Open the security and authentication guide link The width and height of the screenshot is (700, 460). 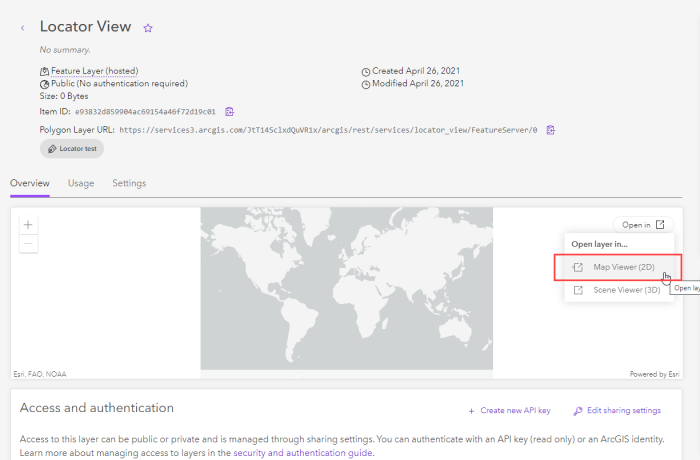click(302, 453)
